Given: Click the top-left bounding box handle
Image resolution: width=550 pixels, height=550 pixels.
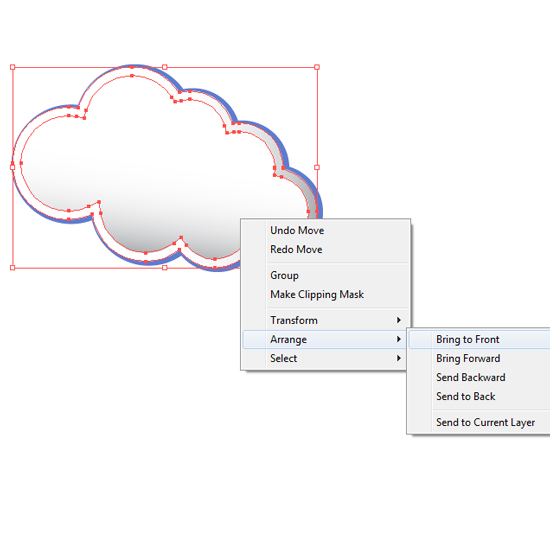Looking at the screenshot, I should pyautogui.click(x=13, y=67).
